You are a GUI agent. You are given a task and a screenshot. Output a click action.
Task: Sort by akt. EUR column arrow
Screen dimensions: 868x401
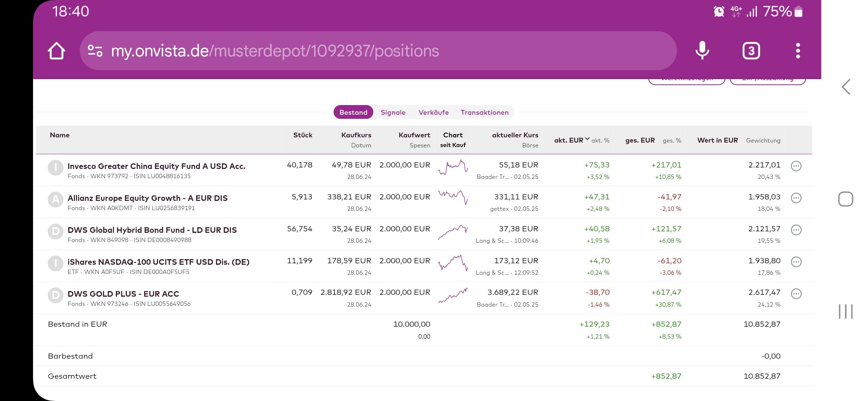(587, 139)
